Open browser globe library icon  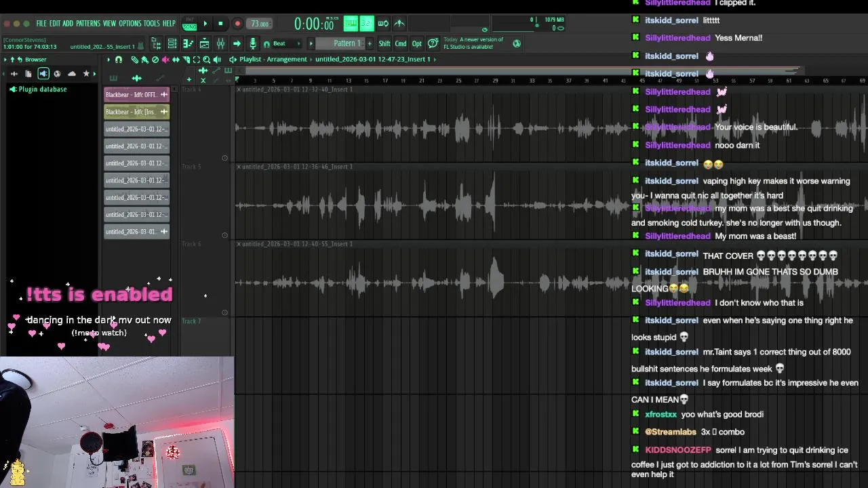[x=57, y=73]
